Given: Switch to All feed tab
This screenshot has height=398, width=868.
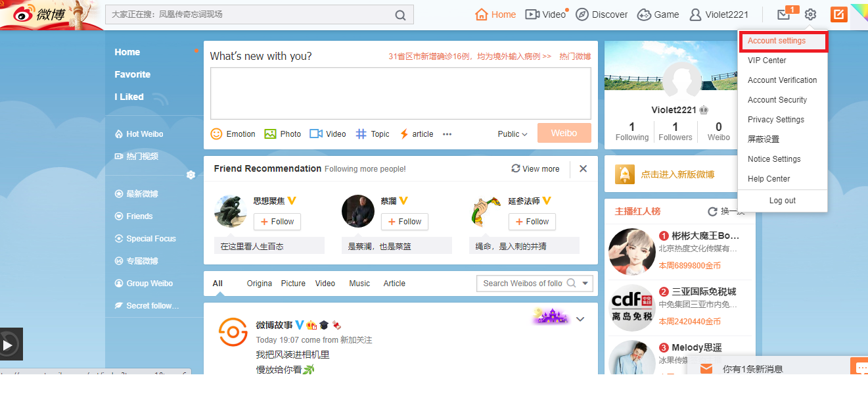Looking at the screenshot, I should coord(217,284).
